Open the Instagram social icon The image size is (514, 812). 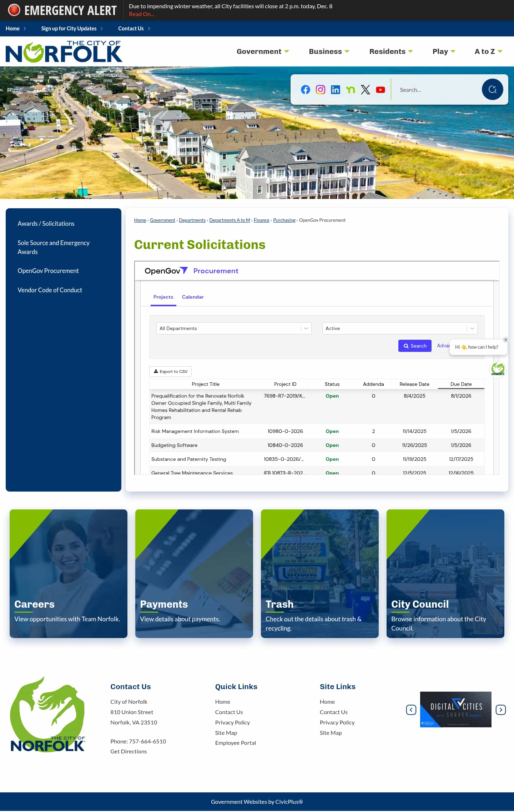321,90
